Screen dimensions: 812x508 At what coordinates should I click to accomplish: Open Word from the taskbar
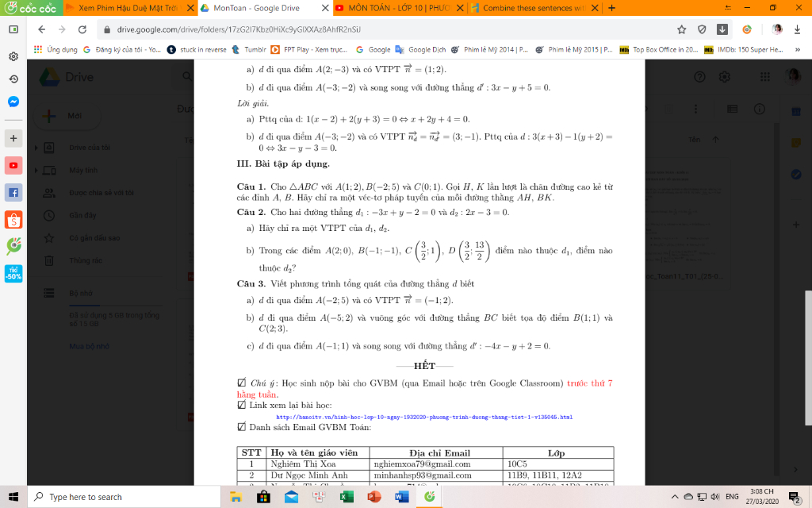401,497
